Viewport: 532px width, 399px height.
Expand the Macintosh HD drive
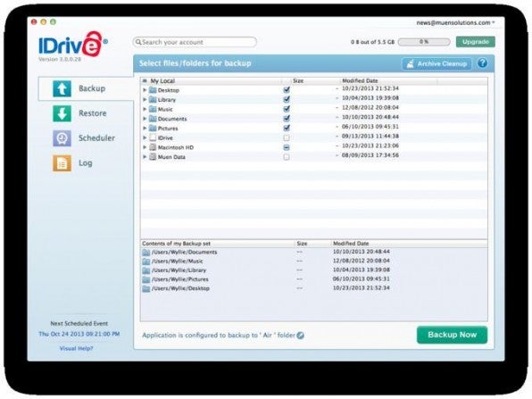[x=145, y=147]
